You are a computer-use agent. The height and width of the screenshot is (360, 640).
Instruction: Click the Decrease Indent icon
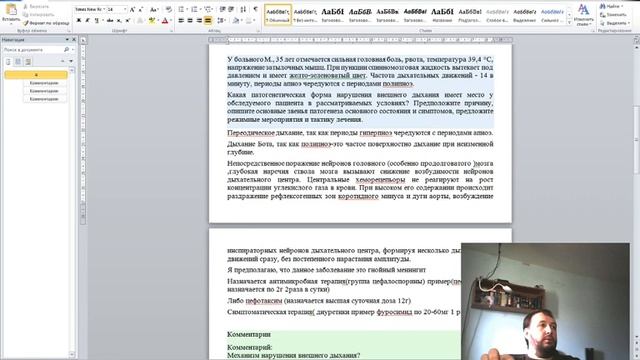click(222, 9)
